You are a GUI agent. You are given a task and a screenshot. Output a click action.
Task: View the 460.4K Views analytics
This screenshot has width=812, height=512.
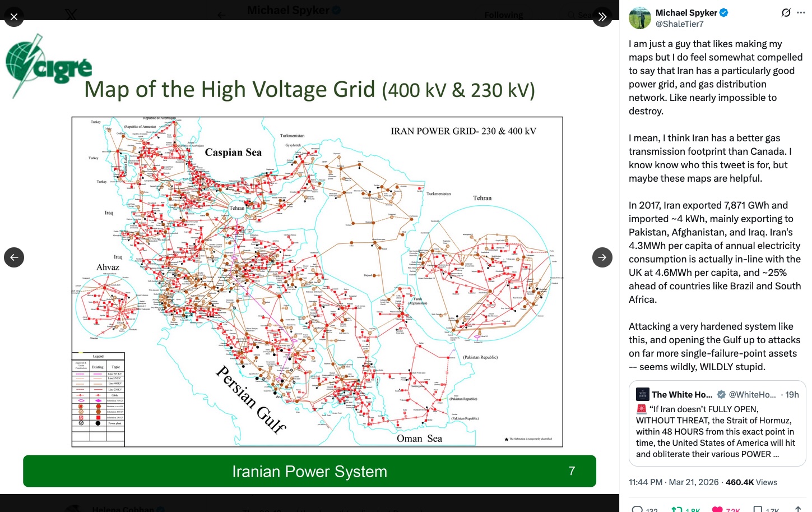(x=751, y=482)
